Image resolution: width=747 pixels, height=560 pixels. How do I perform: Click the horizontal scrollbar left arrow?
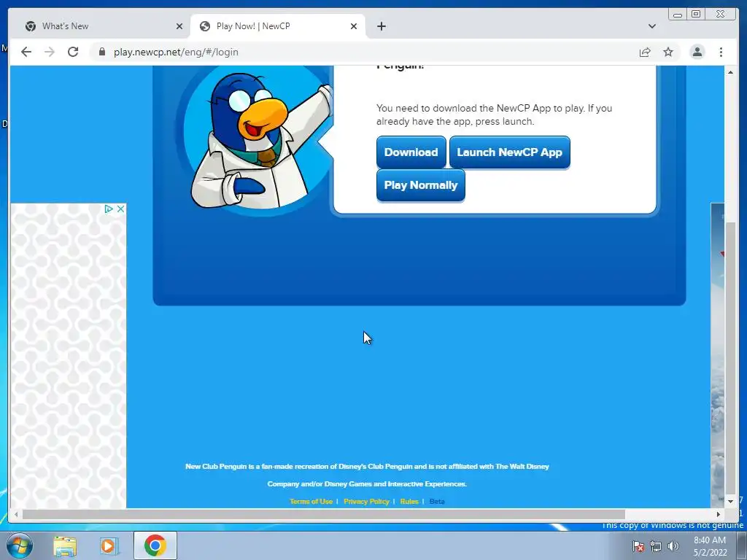coord(16,514)
